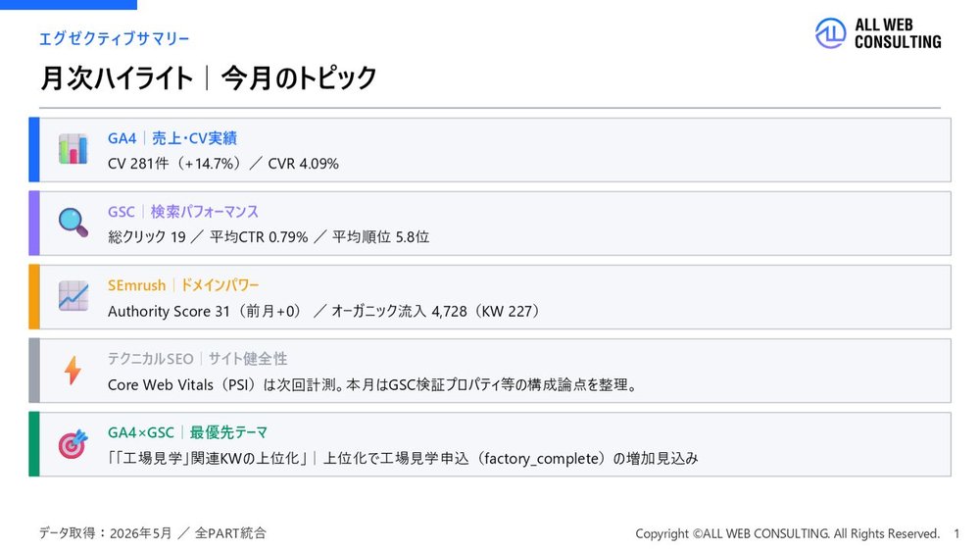Click the purple color bar of GSC card

pyautogui.click(x=34, y=224)
